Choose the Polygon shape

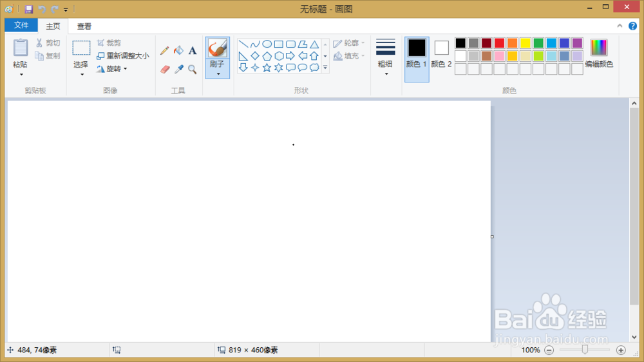[x=302, y=44]
